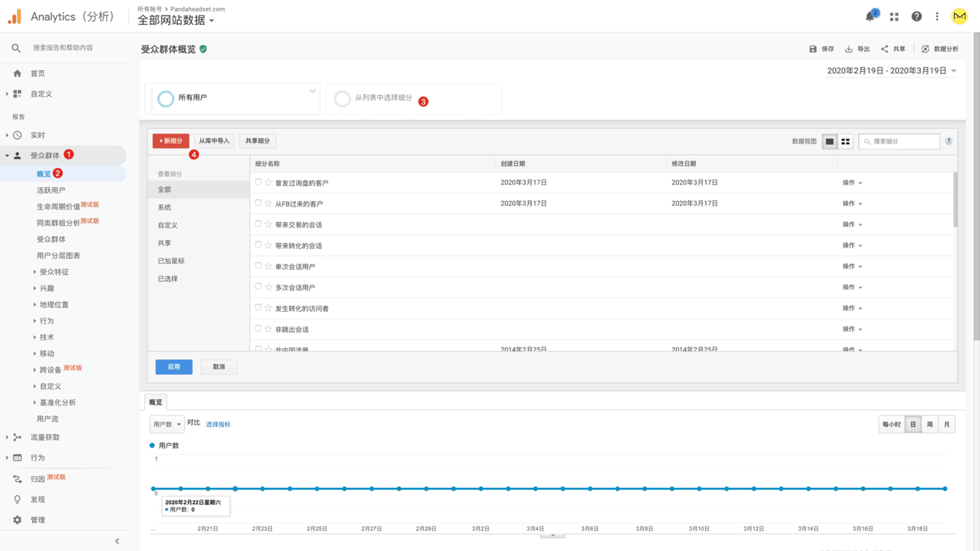Open the Google apps grid icon
The width and height of the screenshot is (980, 551).
click(894, 17)
